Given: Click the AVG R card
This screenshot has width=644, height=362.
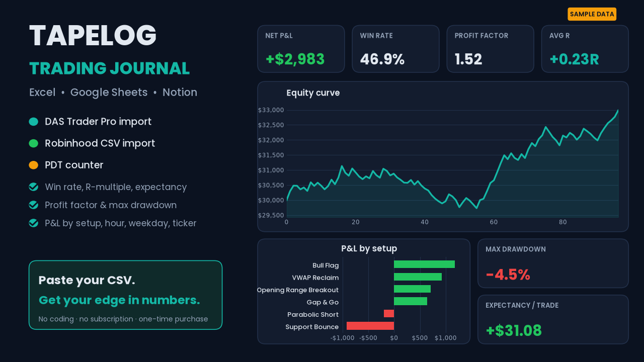Looking at the screenshot, I should (x=585, y=49).
